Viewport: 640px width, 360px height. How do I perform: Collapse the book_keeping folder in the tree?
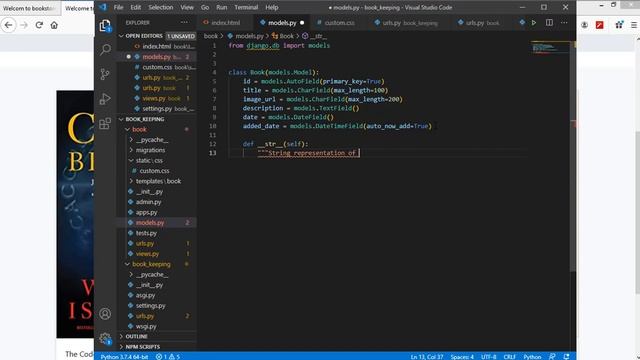[156, 264]
